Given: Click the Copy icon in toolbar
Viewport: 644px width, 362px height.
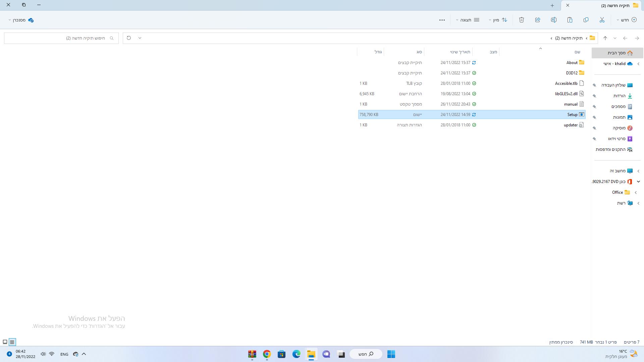Looking at the screenshot, I should click(x=586, y=20).
